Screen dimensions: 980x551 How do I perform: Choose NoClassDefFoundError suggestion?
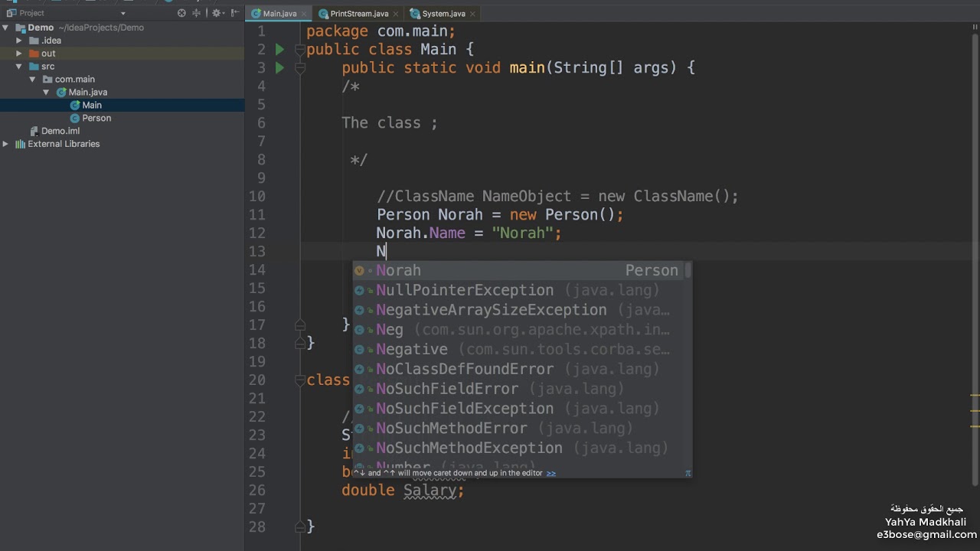pos(518,370)
